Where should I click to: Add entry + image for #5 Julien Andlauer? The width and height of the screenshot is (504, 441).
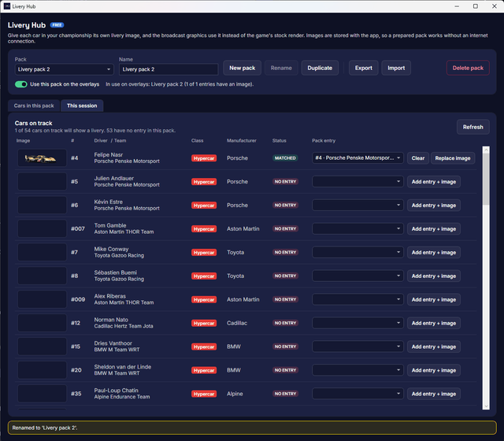pos(434,182)
